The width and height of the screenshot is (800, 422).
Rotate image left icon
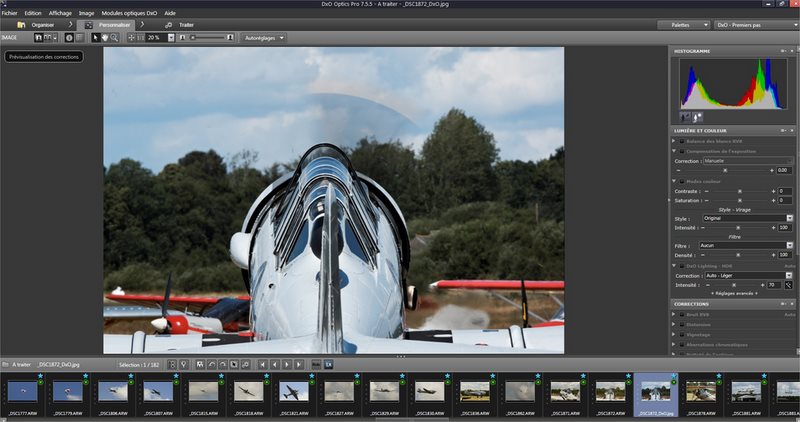pyautogui.click(x=211, y=365)
